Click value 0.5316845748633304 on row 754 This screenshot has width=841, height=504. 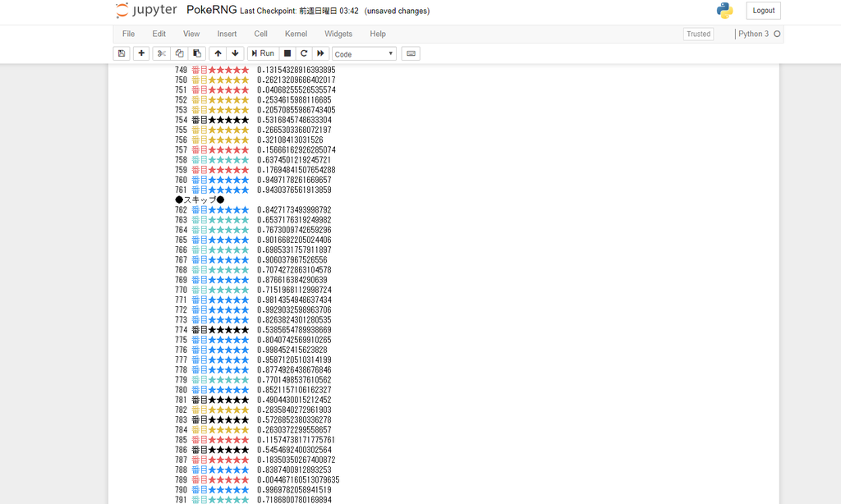tap(294, 120)
